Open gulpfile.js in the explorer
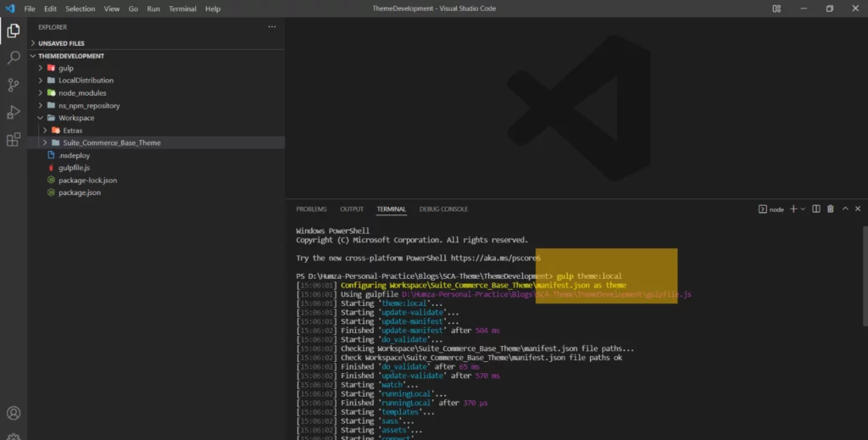Viewport: 868px width, 440px height. coord(156,168)
